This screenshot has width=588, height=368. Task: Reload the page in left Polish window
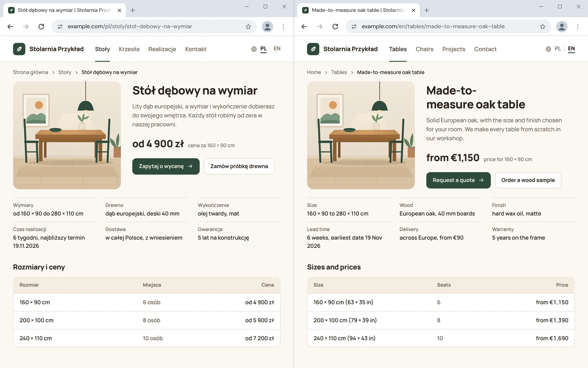41,26
